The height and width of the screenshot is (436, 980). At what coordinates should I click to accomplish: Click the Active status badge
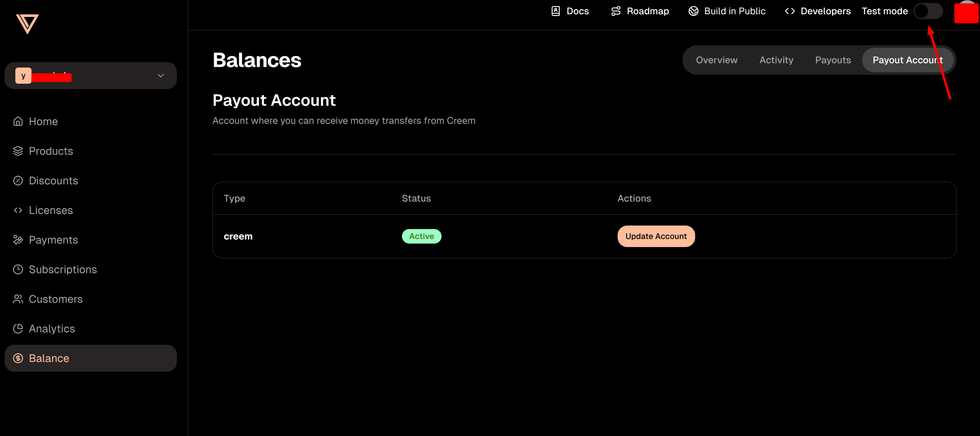click(422, 236)
